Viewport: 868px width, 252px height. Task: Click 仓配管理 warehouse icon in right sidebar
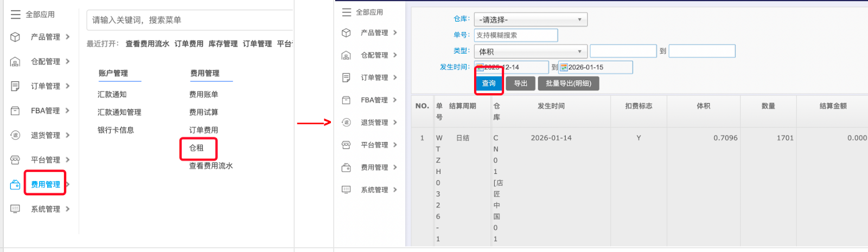click(x=346, y=55)
